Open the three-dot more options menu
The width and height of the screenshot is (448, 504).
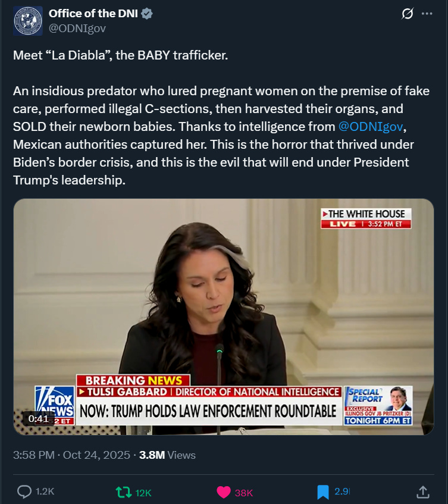(427, 14)
